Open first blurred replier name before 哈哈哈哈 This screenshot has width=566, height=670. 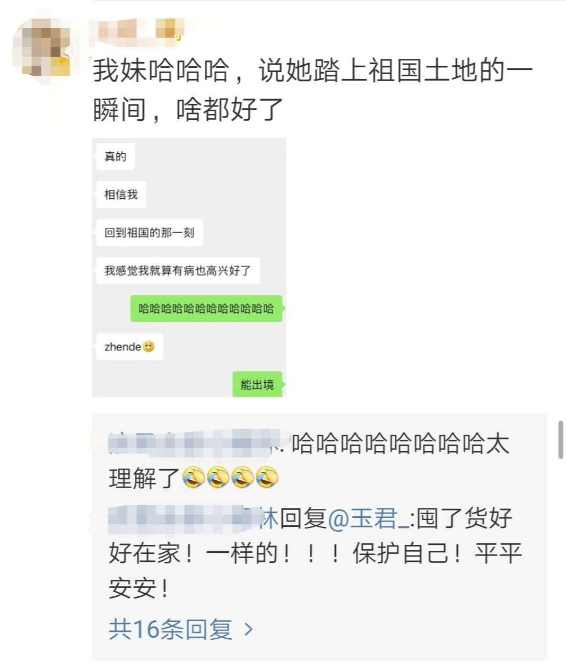pyautogui.click(x=196, y=442)
